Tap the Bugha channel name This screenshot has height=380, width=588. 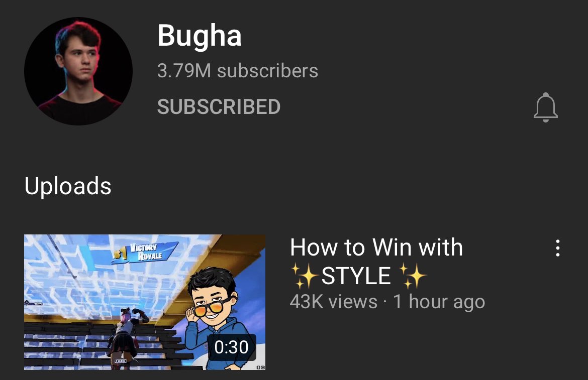(200, 36)
